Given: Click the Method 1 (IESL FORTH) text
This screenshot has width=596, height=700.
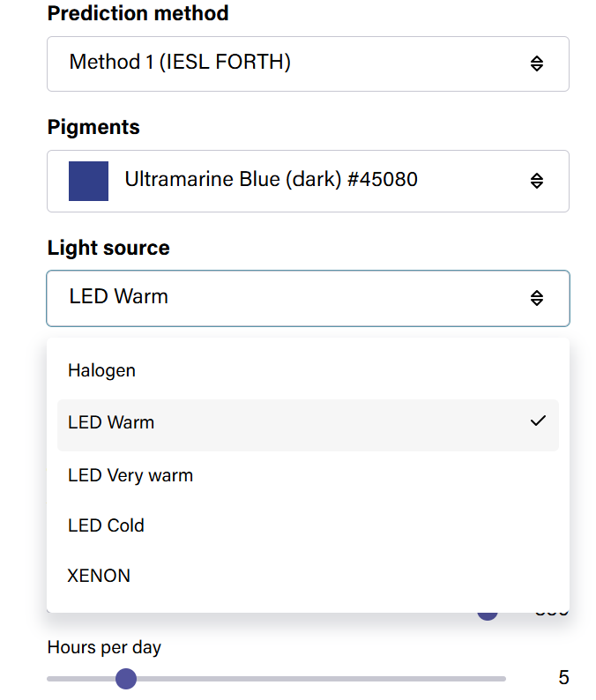Looking at the screenshot, I should [180, 62].
